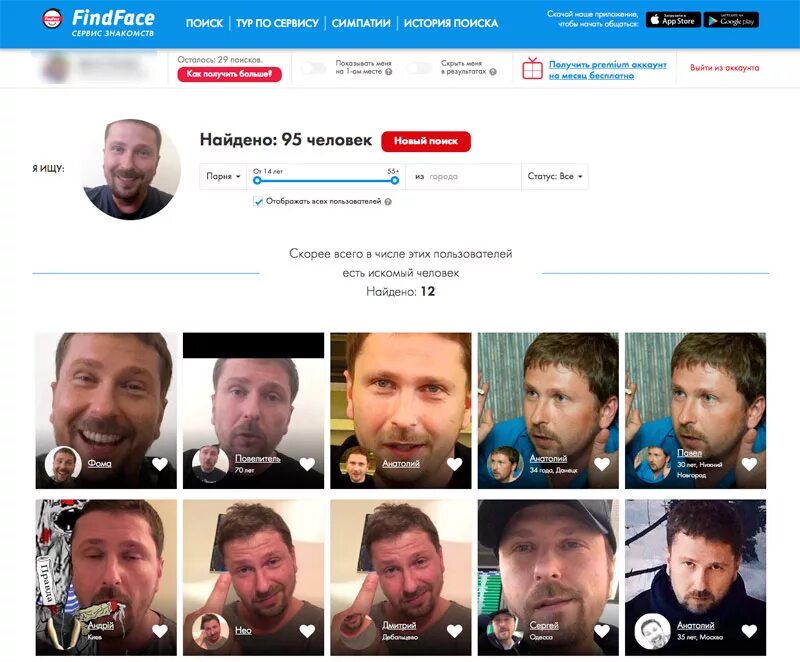Like the Повелитель result with heart icon

pos(307,464)
